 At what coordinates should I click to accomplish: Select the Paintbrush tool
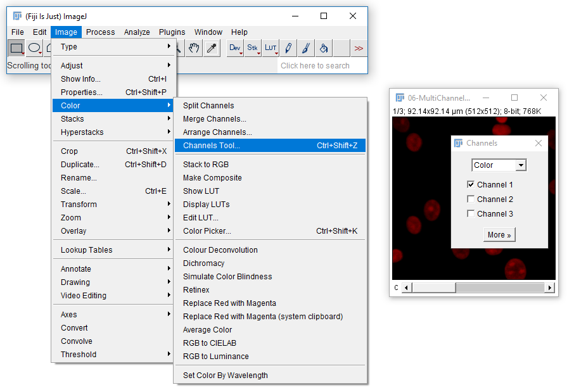coord(305,48)
